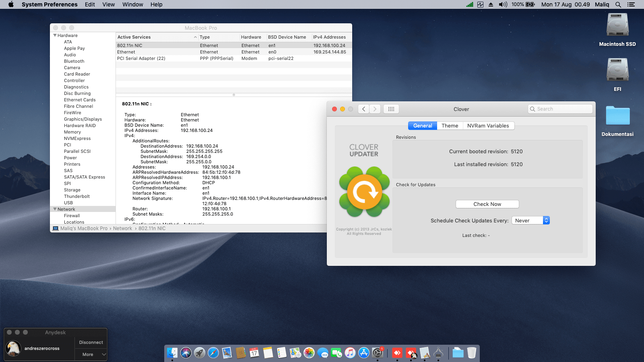Open Spotlight search in menu bar

pyautogui.click(x=618, y=4)
